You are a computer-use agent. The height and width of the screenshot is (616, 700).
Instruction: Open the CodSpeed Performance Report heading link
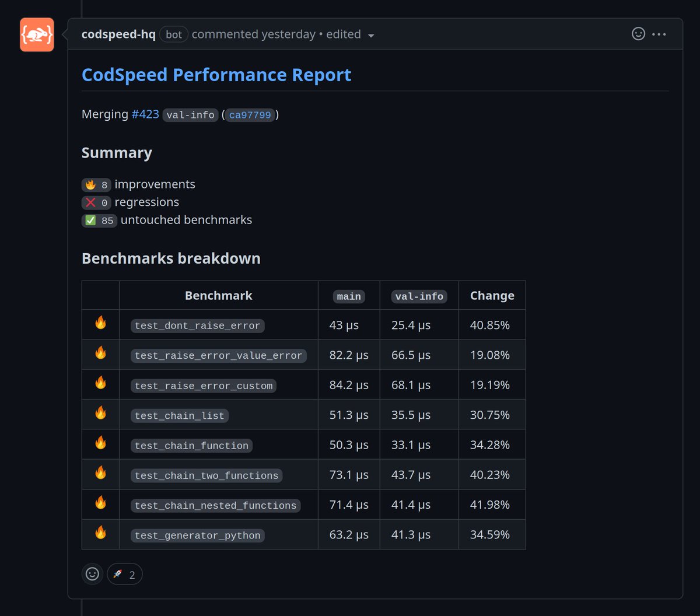(216, 75)
